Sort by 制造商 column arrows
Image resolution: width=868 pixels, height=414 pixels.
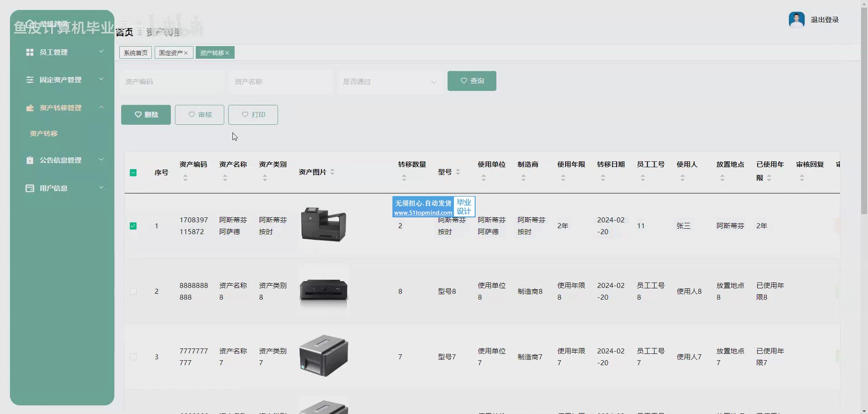[x=524, y=178]
